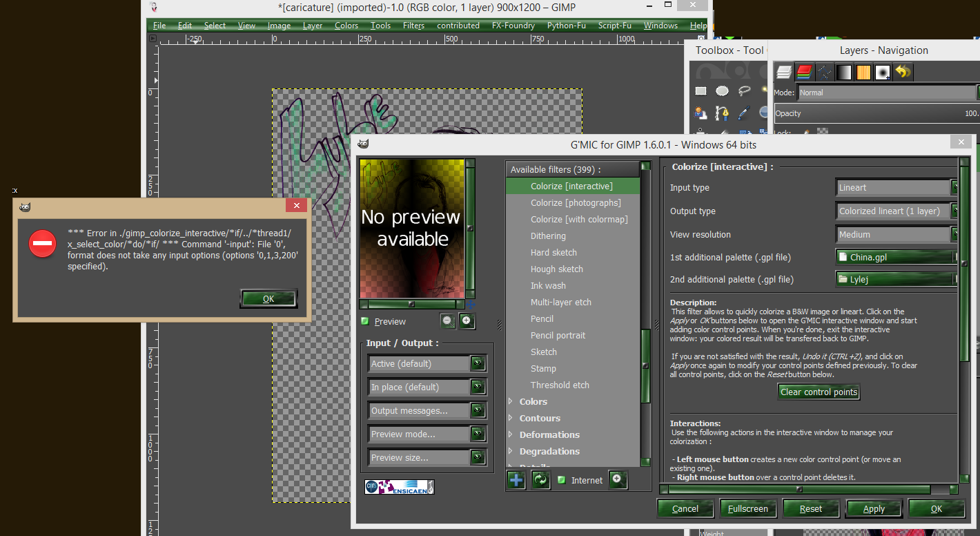The height and width of the screenshot is (536, 980).
Task: Open the Preview size dropdown
Action: click(427, 457)
